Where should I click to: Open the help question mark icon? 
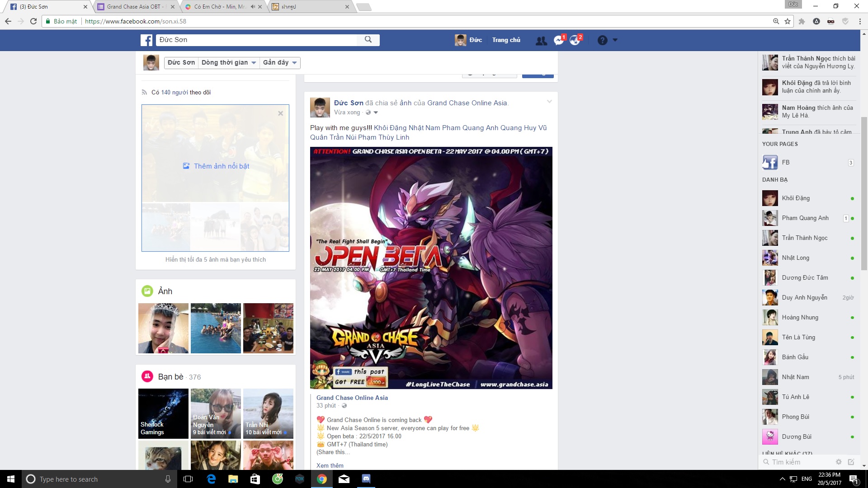click(602, 40)
